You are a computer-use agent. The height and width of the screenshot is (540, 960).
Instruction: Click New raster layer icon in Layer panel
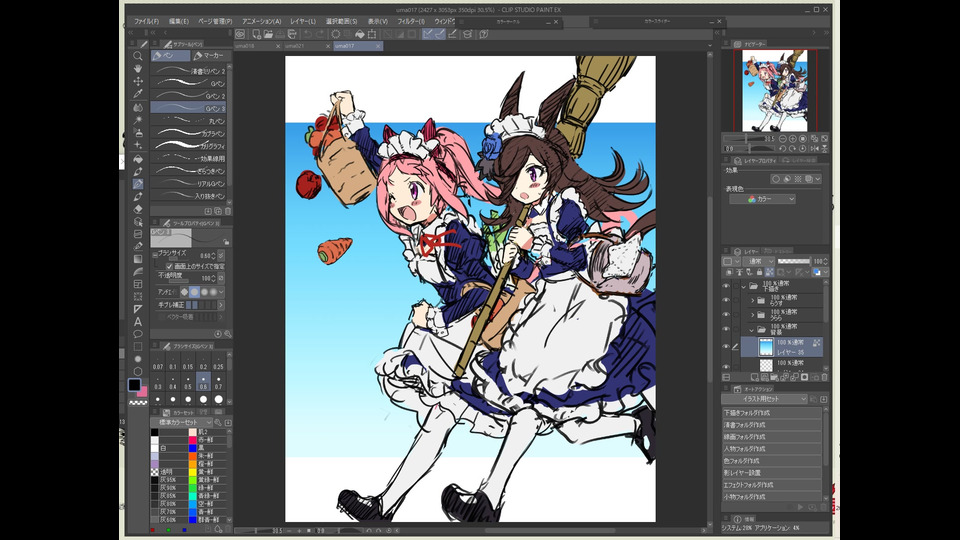(754, 378)
